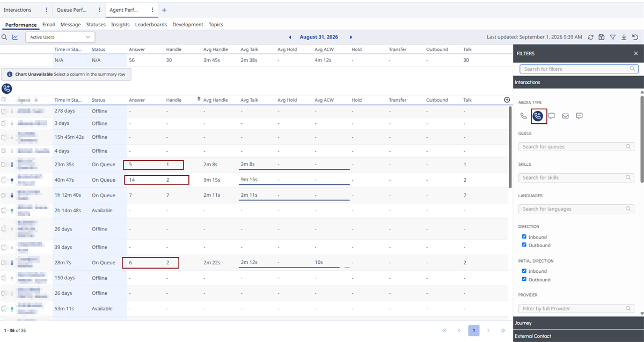Go to the previous day arrow
The height and width of the screenshot is (342, 644).
point(290,38)
